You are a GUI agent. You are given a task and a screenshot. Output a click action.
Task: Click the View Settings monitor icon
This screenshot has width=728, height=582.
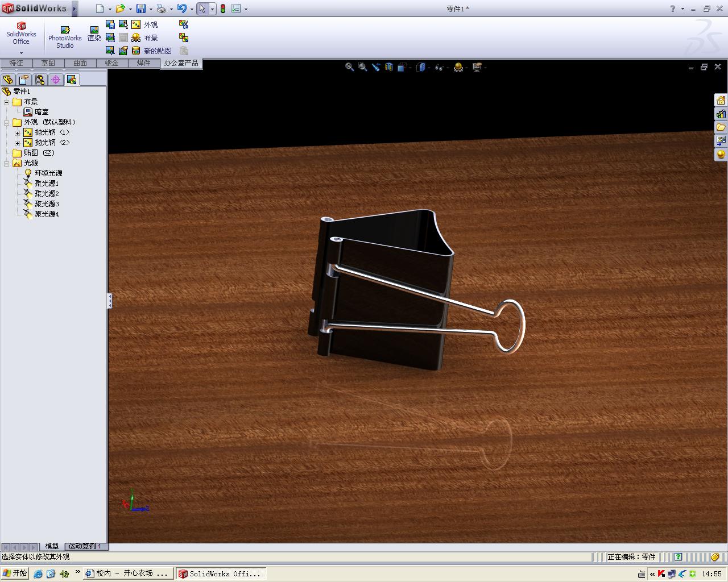click(x=477, y=67)
